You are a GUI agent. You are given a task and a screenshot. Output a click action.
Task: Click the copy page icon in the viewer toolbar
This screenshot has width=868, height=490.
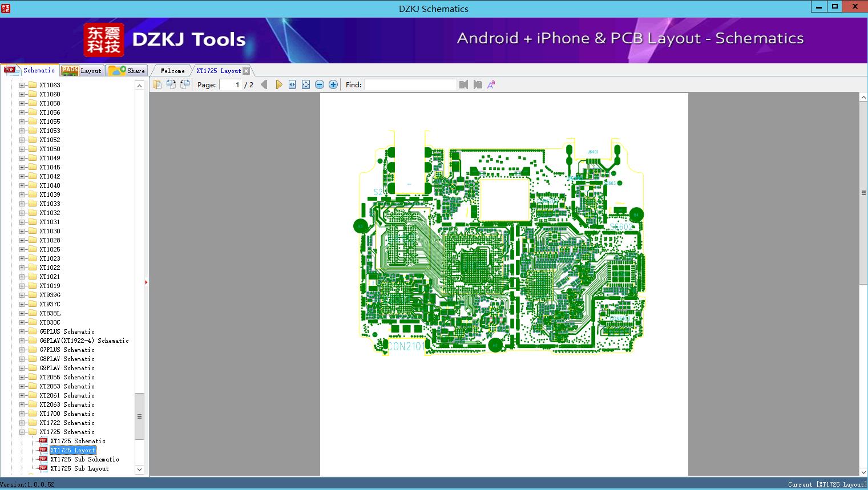point(158,84)
